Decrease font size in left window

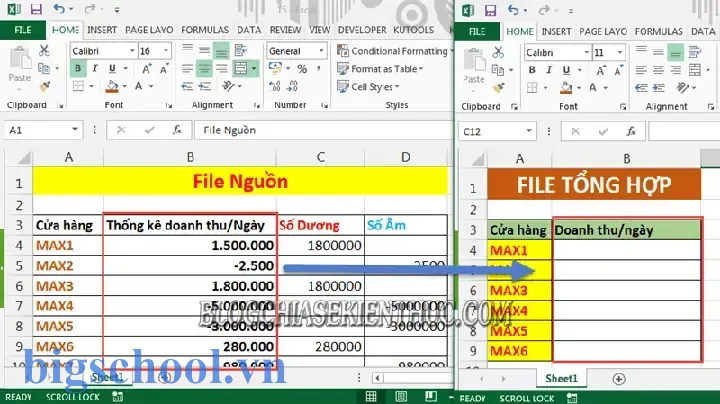point(164,69)
